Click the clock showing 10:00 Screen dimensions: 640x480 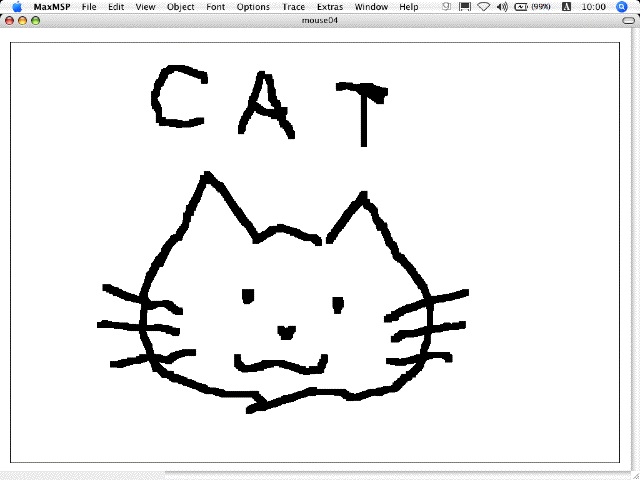coord(592,7)
